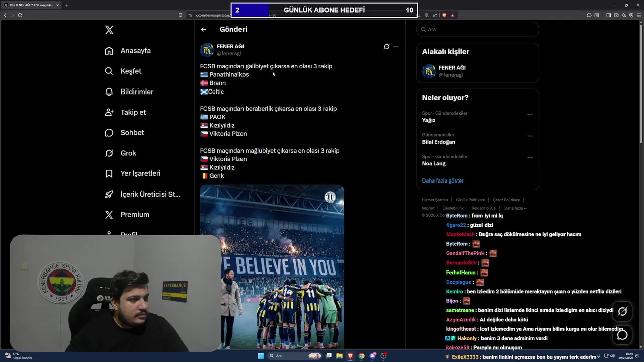Open Grok explain icon on the post
Viewport: 644px width, 362px height.
(x=386, y=46)
